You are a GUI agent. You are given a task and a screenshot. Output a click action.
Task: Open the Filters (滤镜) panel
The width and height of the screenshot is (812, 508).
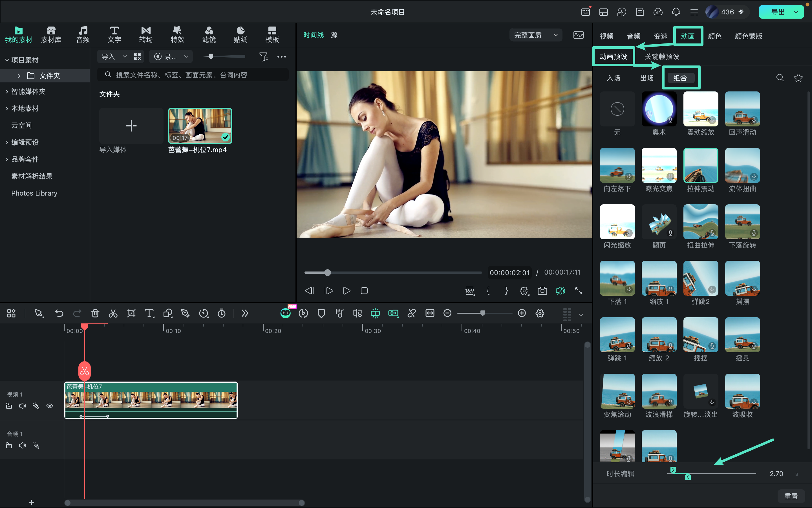(x=209, y=35)
